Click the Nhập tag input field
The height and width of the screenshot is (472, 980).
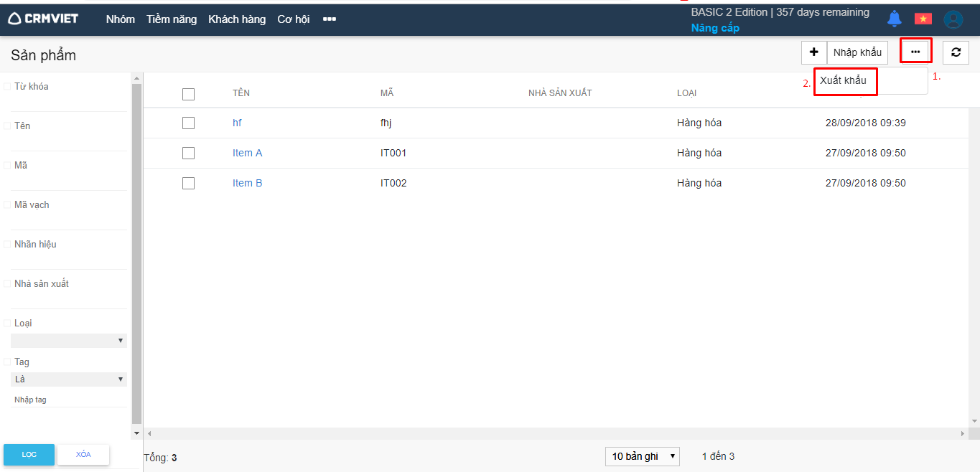coord(69,400)
